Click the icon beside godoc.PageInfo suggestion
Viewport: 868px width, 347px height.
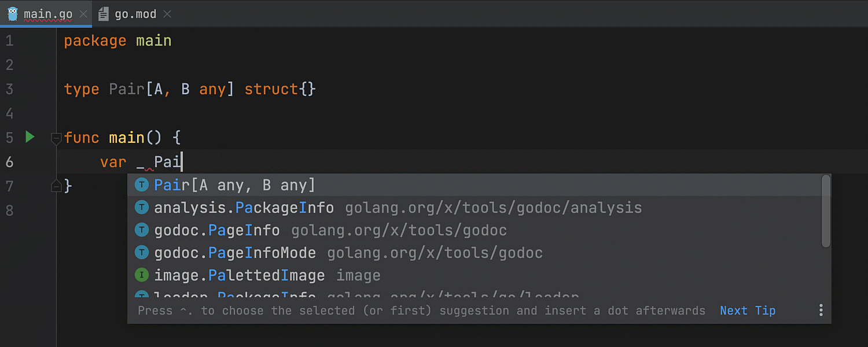coord(142,230)
